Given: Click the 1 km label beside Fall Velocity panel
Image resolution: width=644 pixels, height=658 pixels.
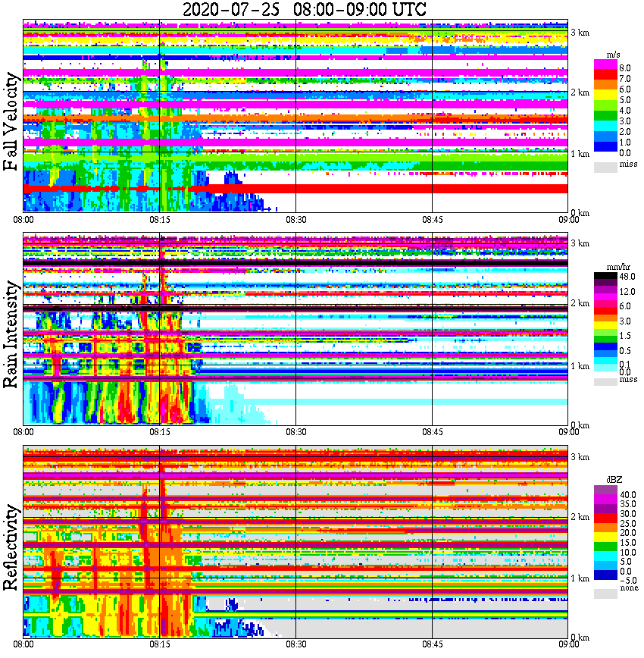Looking at the screenshot, I should pos(580,154).
